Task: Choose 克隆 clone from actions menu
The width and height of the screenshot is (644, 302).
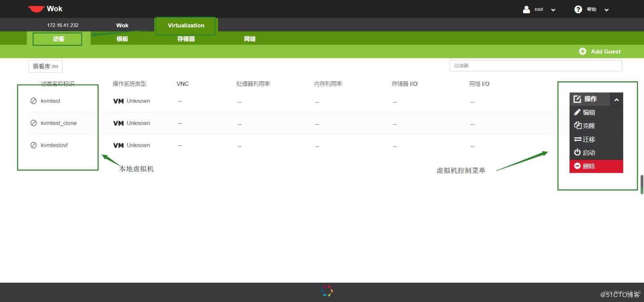Action: [596, 126]
